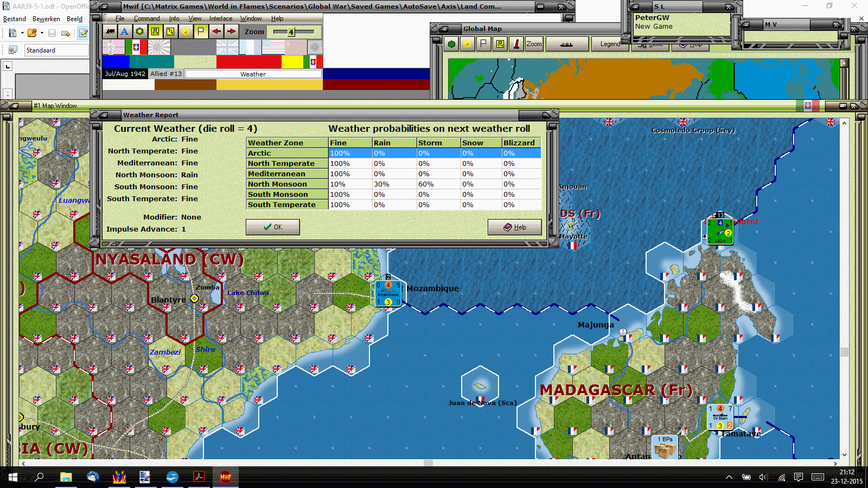Confirm the Weather Report with OK

point(273,227)
